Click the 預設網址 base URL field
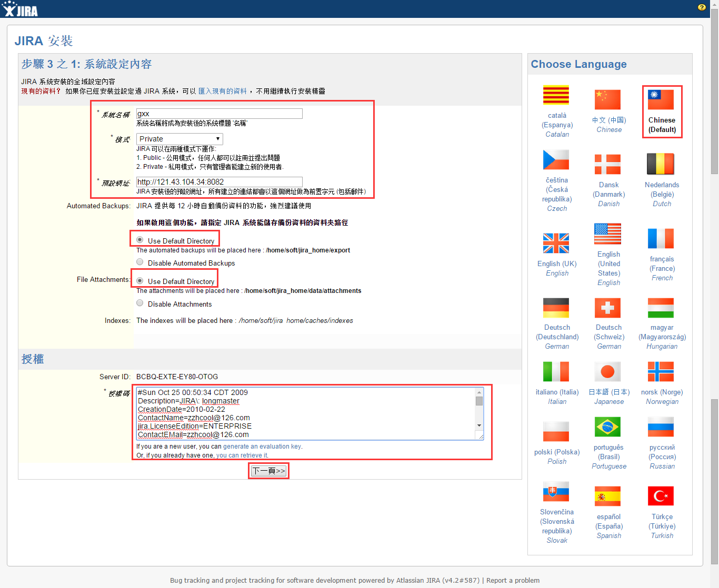This screenshot has height=588, width=719. tap(219, 182)
